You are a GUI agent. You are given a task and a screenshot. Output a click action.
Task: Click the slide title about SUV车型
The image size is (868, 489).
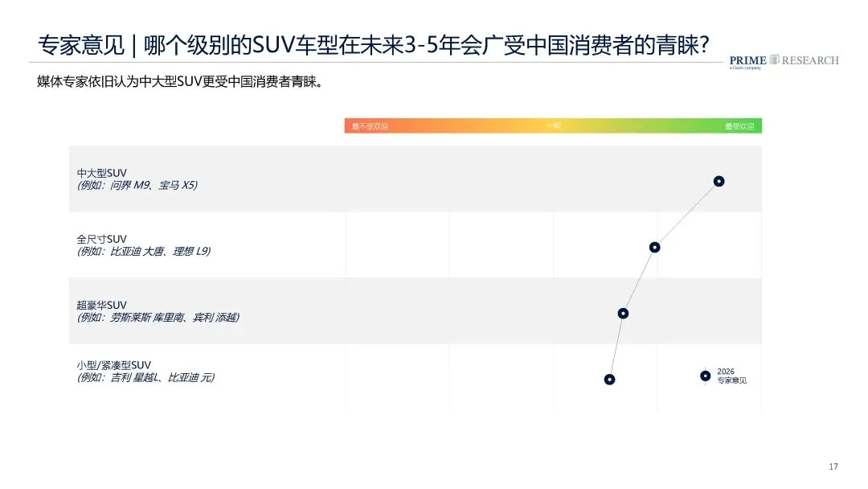point(374,45)
